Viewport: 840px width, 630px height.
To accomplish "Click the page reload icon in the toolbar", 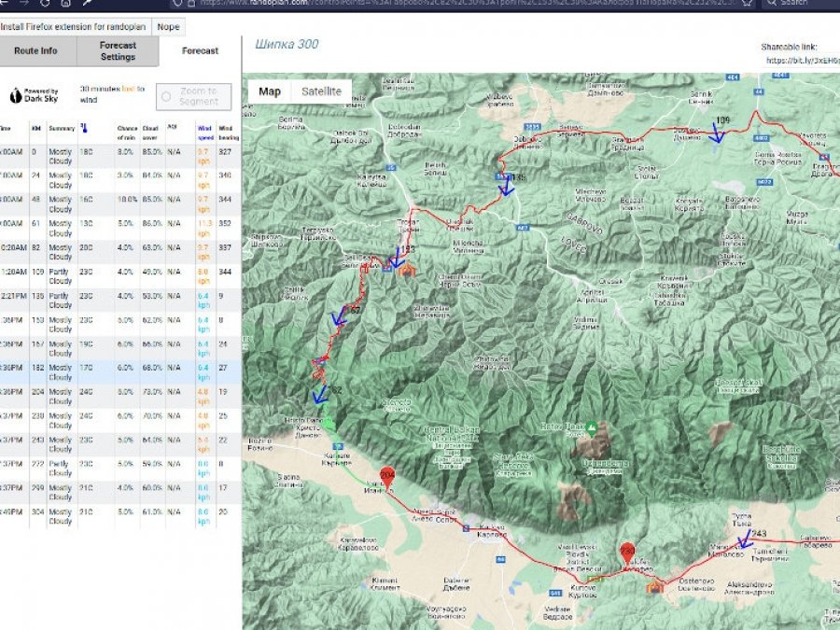I will point(44,4).
